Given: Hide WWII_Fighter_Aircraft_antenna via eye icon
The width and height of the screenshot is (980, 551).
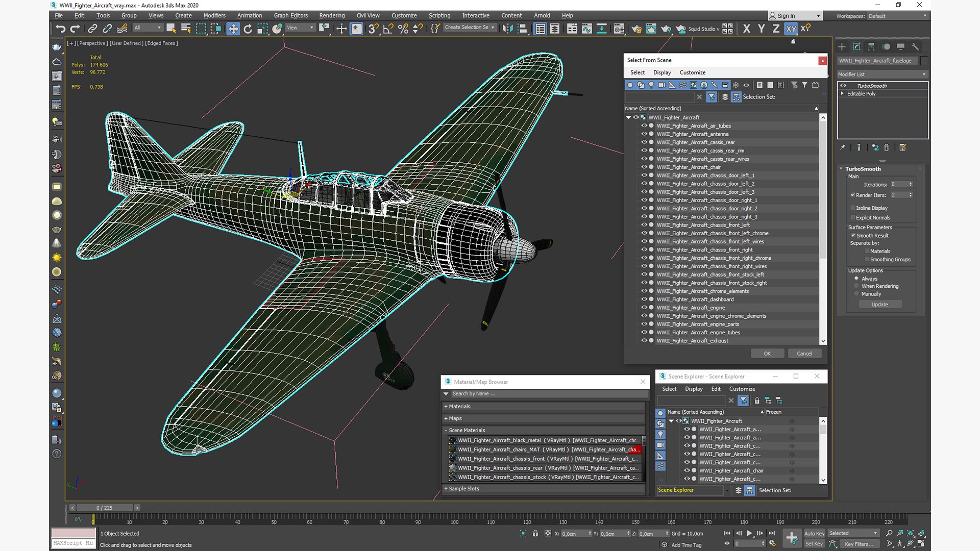Looking at the screenshot, I should 644,134.
